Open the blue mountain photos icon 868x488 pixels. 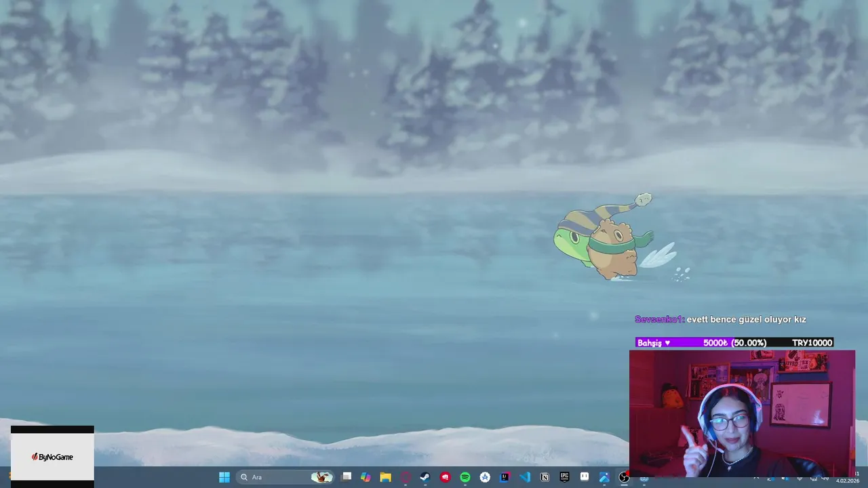[604, 477]
